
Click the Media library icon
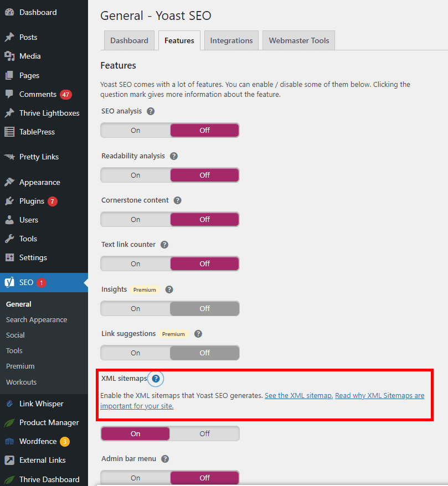(x=9, y=56)
